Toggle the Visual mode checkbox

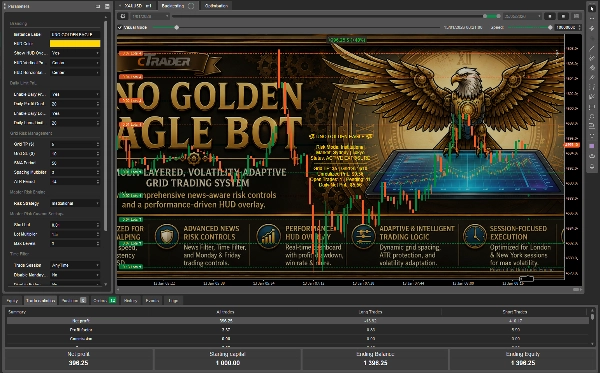coord(120,28)
